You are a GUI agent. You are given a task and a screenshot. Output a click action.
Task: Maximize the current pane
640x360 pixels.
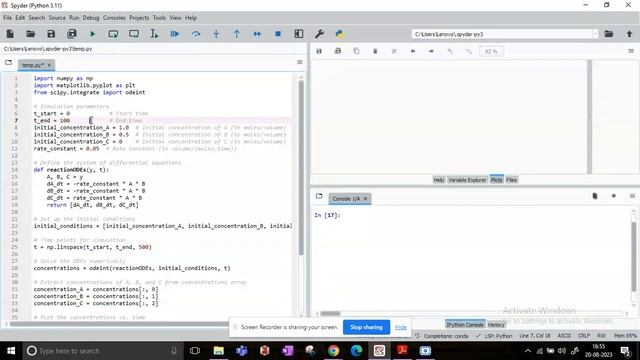[299, 34]
